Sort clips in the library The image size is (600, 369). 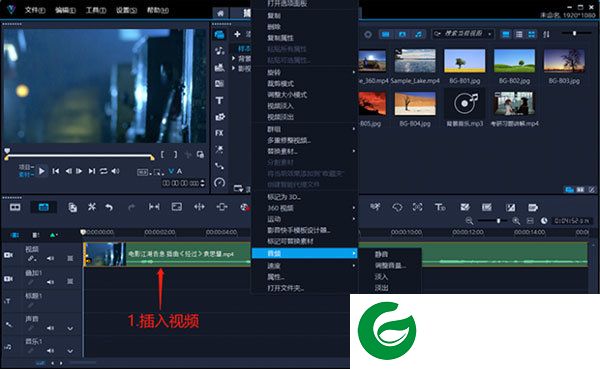point(546,34)
